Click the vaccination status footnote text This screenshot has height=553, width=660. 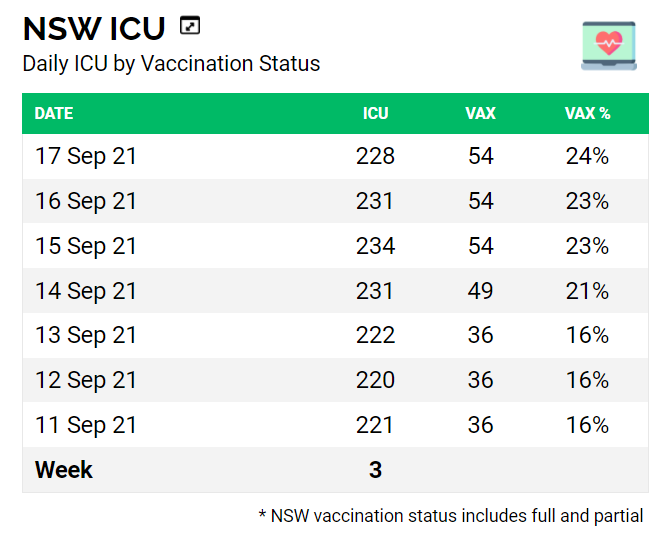451,516
